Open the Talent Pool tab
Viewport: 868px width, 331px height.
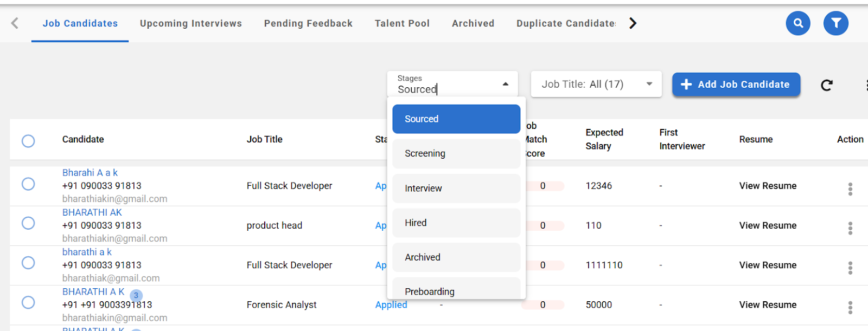point(401,23)
